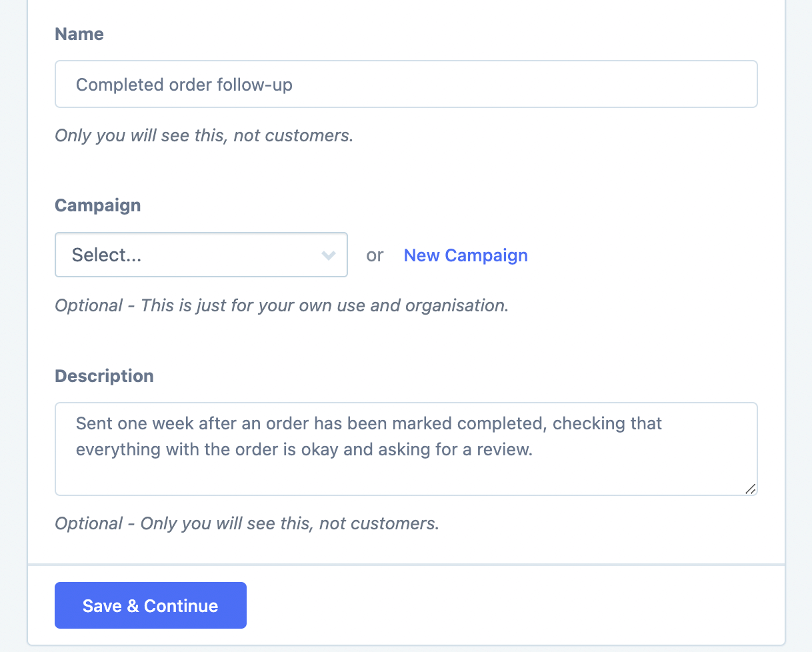Click the New Campaign link
This screenshot has height=652, width=812.
(465, 255)
